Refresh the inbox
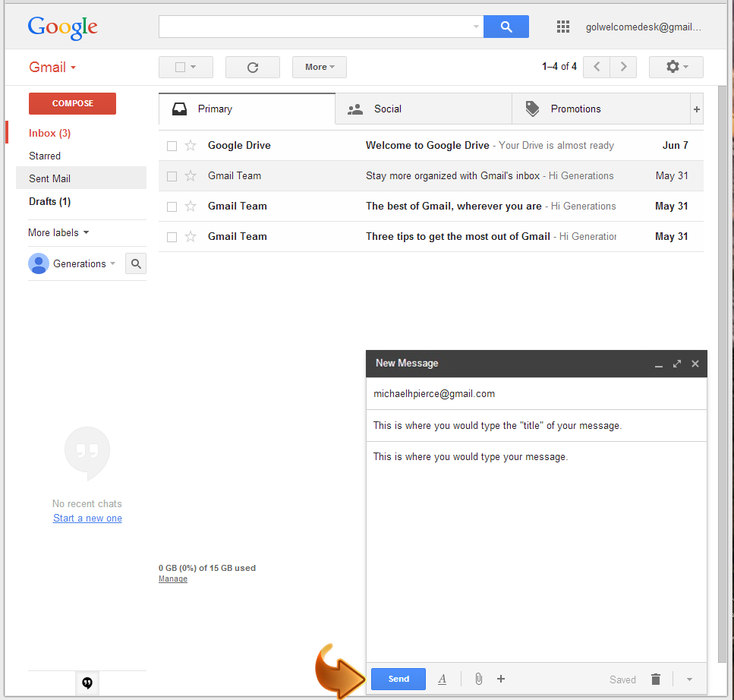 [253, 67]
